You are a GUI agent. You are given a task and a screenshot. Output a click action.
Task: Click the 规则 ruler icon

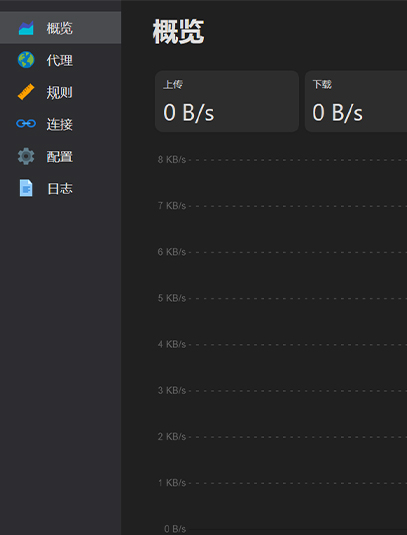click(x=26, y=92)
